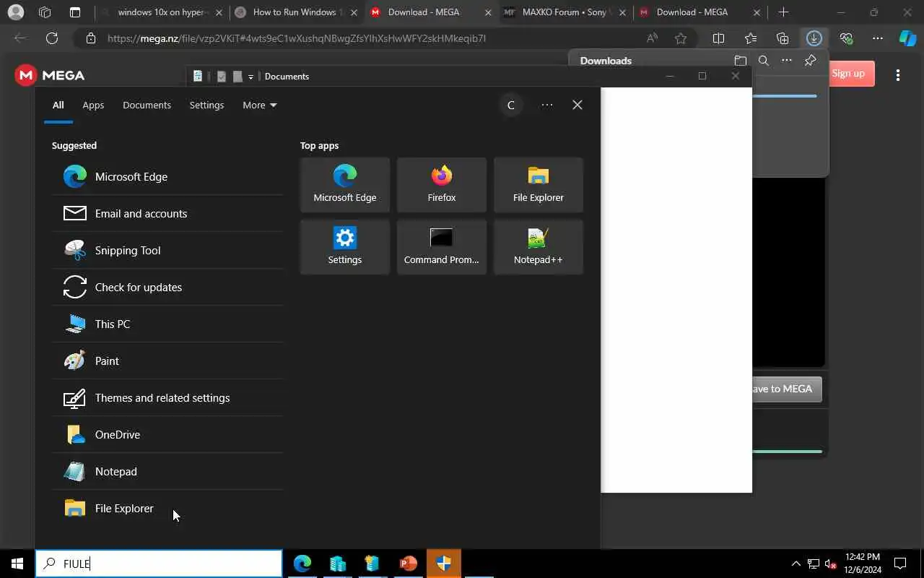Screen dimensions: 924x578
Task: Open Edge workspaces icon
Action: (x=45, y=12)
